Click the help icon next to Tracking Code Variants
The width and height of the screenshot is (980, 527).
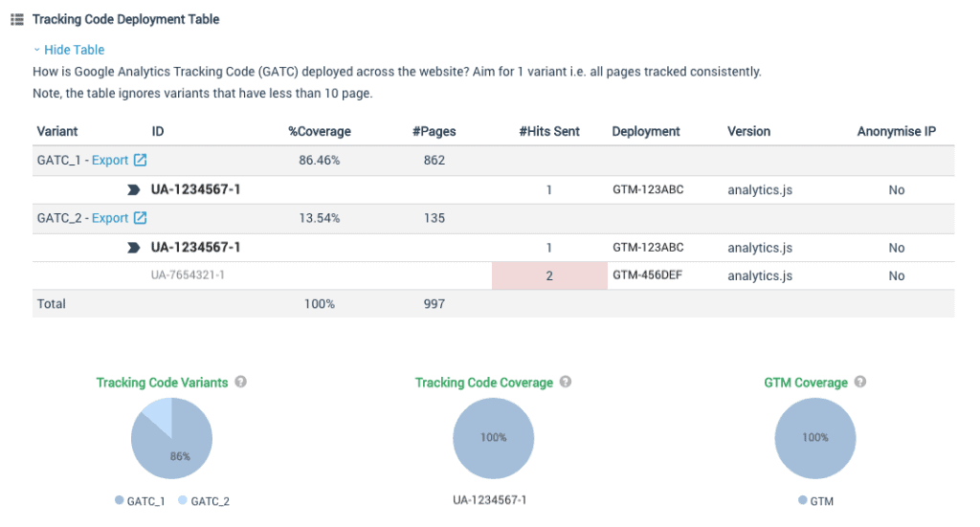point(240,382)
